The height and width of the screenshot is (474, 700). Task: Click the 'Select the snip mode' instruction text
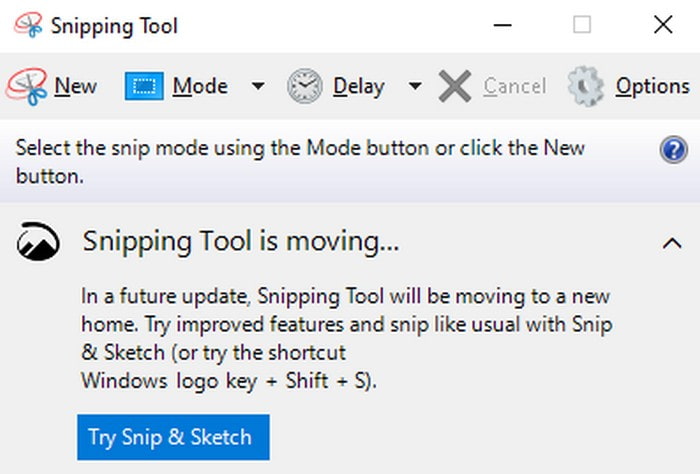[x=300, y=162]
